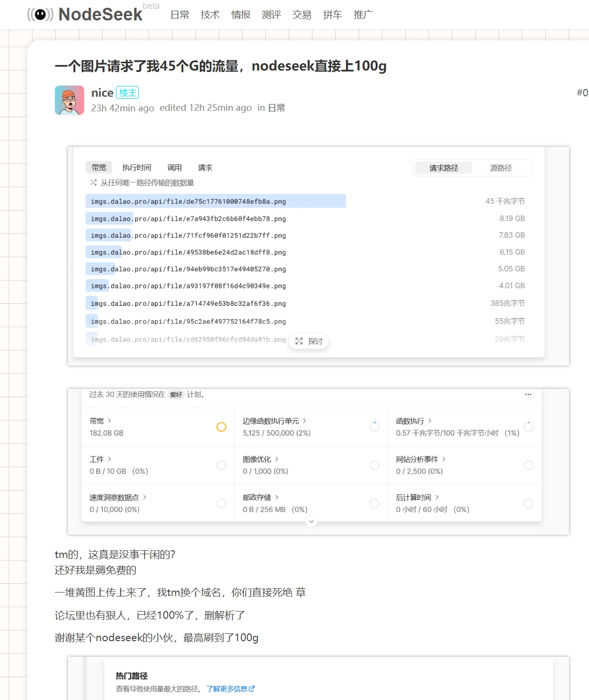Click the 探讨 expand image button
Viewport: 589px width, 700px height.
click(309, 341)
